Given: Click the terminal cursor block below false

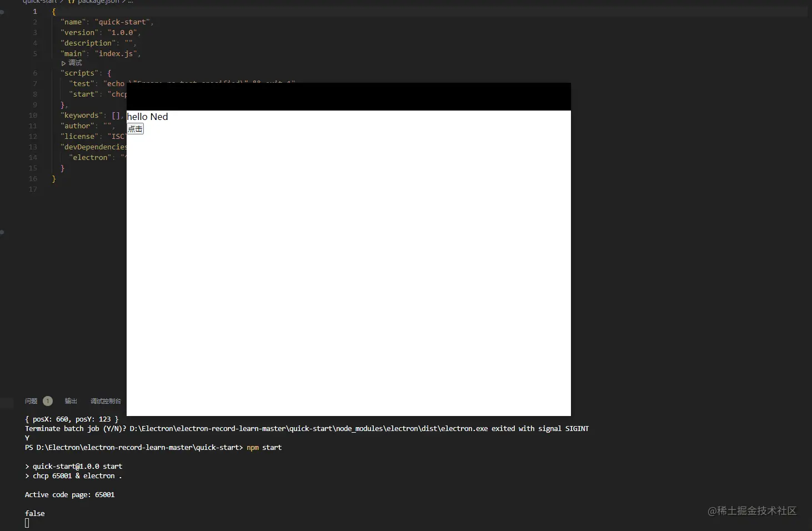Looking at the screenshot, I should (27, 523).
